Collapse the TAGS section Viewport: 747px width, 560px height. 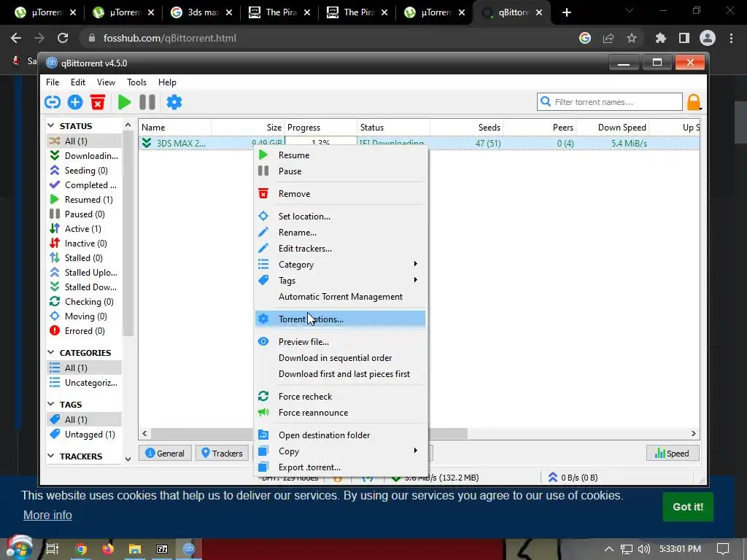click(x=51, y=404)
